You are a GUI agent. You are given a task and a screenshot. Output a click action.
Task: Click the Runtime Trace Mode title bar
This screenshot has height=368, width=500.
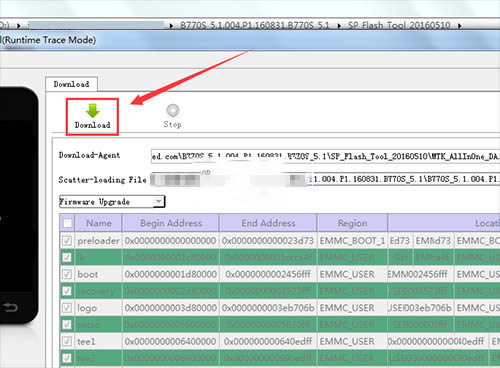[x=250, y=40]
